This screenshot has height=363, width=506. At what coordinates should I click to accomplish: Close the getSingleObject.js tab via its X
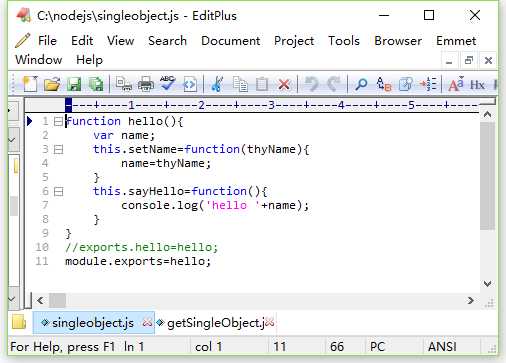(x=270, y=323)
